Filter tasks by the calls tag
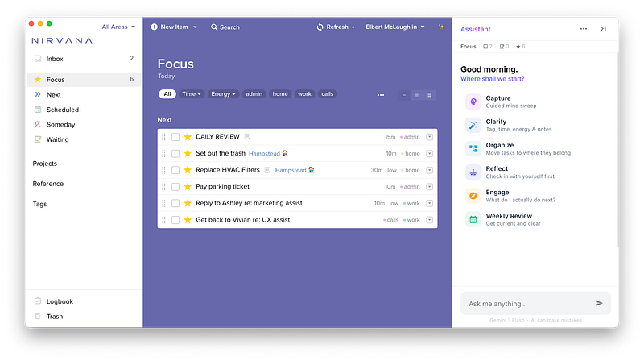Image resolution: width=644 pixels, height=361 pixels. pyautogui.click(x=328, y=94)
